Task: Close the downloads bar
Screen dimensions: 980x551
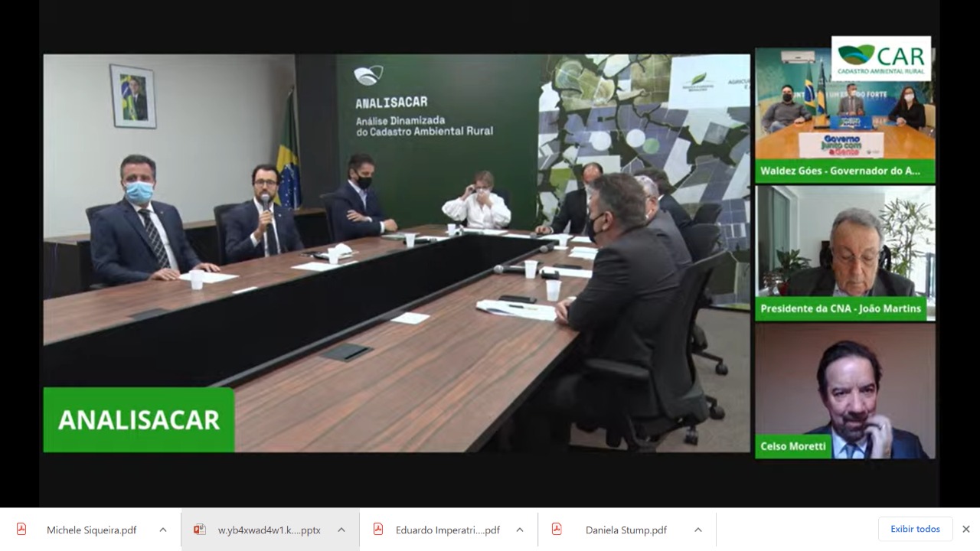Action: point(966,529)
